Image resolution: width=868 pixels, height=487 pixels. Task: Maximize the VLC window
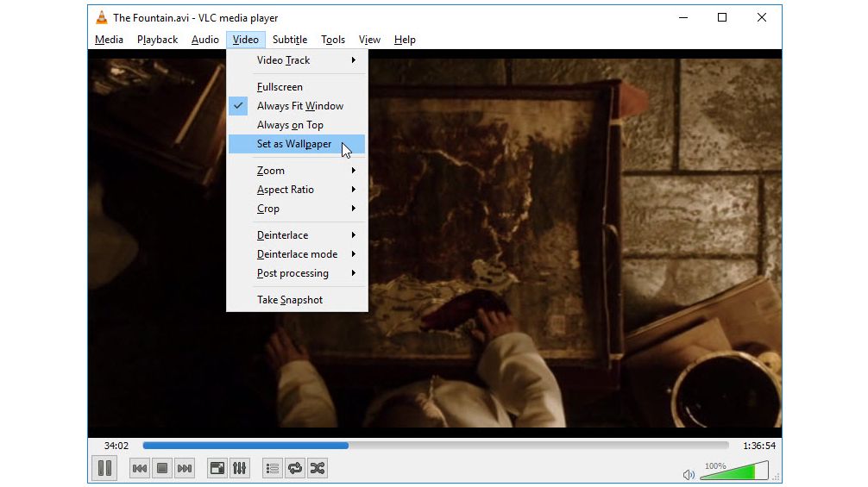722,18
